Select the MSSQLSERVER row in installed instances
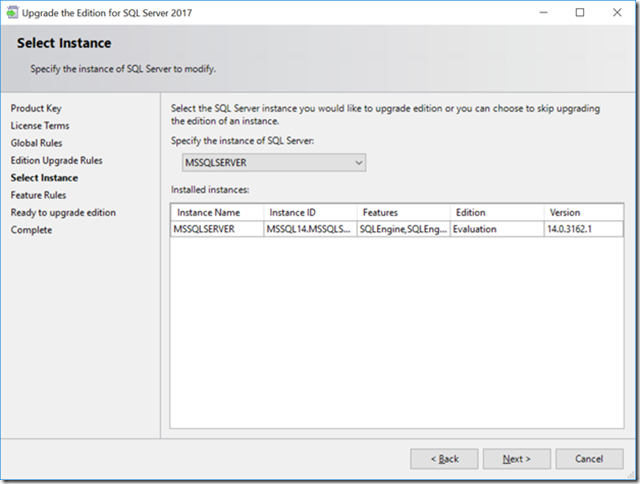This screenshot has width=640, height=484. tap(397, 229)
